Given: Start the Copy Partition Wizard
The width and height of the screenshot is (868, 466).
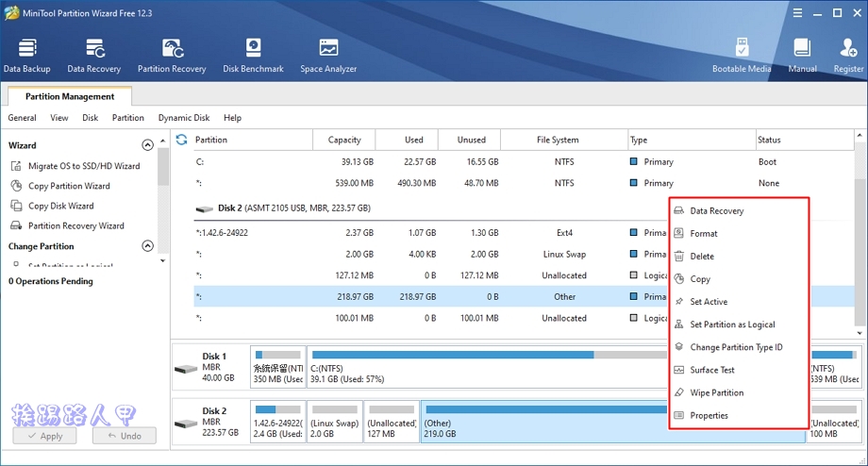Looking at the screenshot, I should pyautogui.click(x=61, y=186).
